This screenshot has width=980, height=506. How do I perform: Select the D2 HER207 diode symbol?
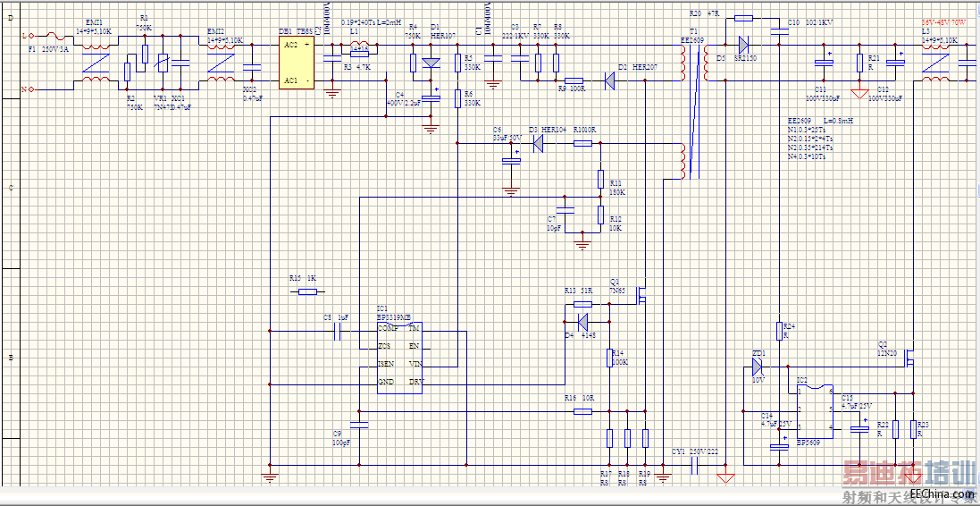click(x=611, y=80)
